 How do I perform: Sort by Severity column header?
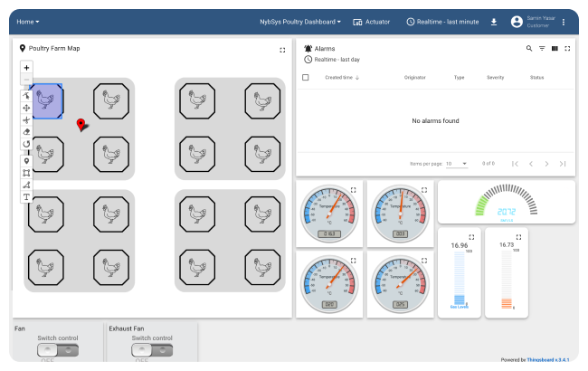496,77
